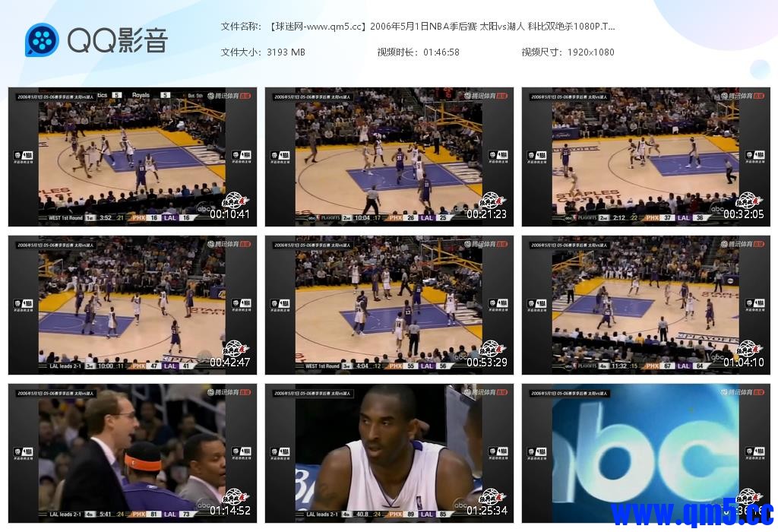Choose the thumbnail at timestamp 01:04:10
The image size is (778, 532).
tap(646, 305)
